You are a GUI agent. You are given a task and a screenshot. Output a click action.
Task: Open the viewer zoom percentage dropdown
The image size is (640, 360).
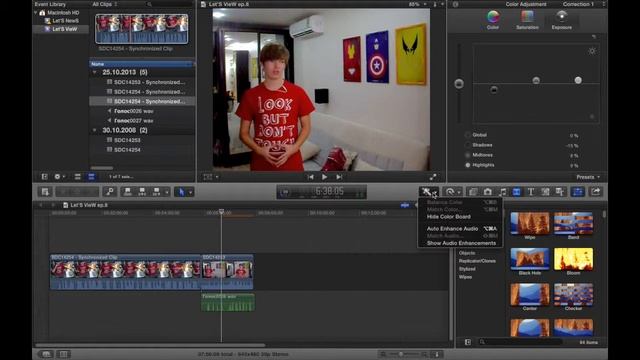coord(418,4)
